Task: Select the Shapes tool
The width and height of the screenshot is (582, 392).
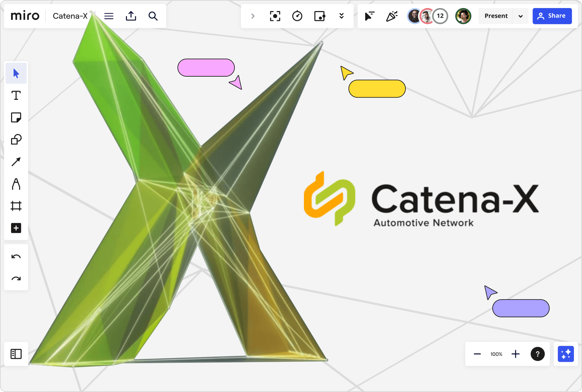Action: 16,140
